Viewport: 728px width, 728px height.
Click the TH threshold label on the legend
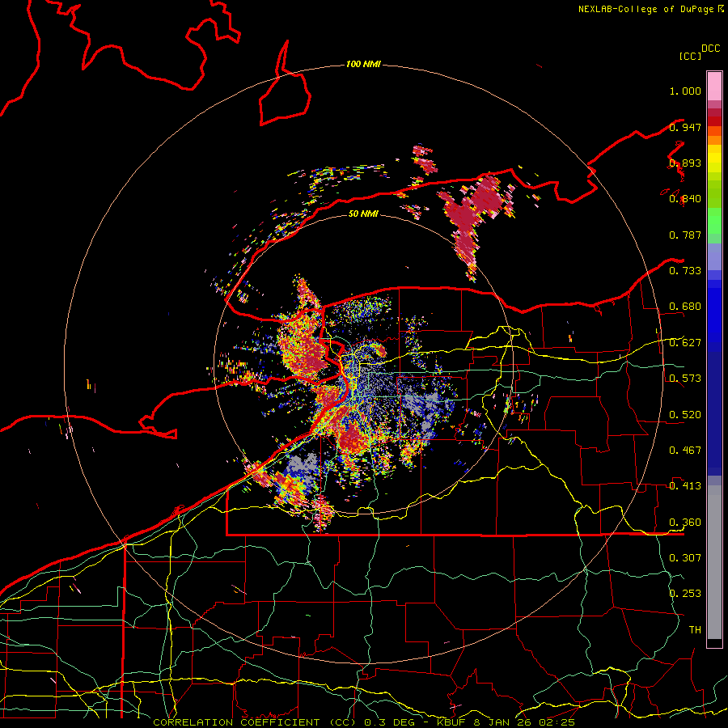pyautogui.click(x=695, y=630)
